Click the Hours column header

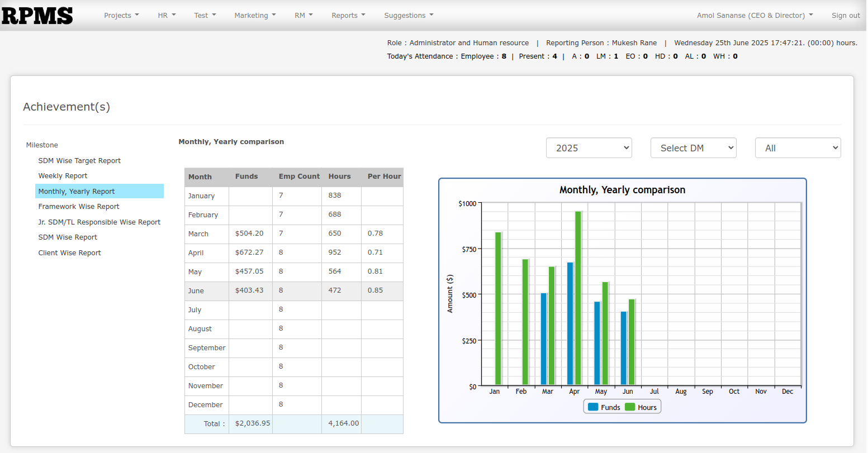click(x=339, y=177)
